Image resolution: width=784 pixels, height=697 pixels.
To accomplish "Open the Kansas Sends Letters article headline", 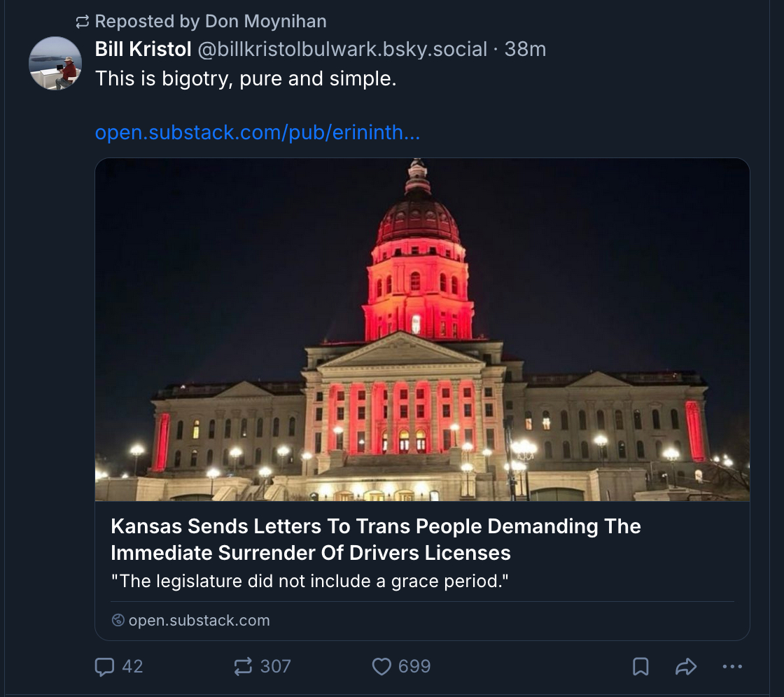I will pos(375,540).
